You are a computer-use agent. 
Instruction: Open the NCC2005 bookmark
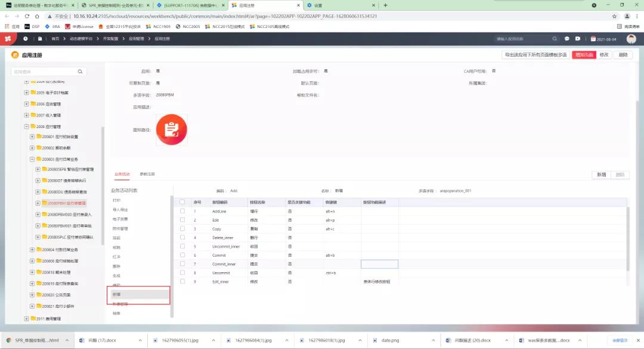tap(188, 26)
